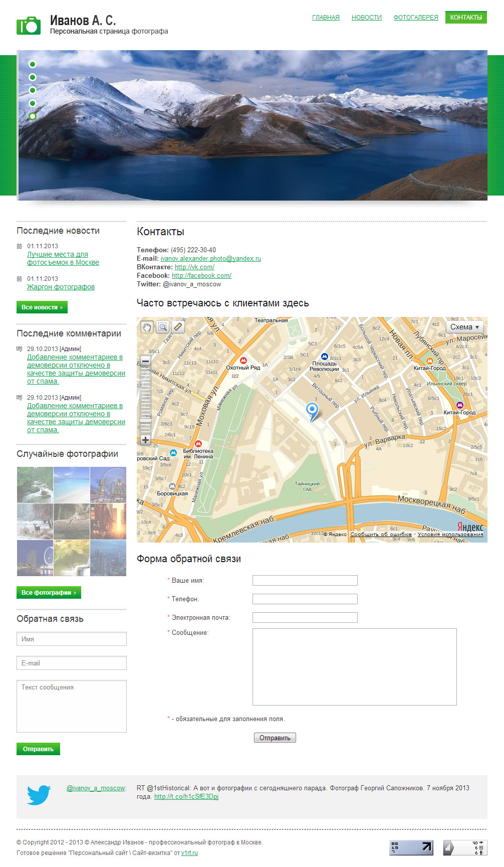504x867 pixels.
Task: Open the Ferris wheel random photo thumbnail
Action: tap(108, 485)
